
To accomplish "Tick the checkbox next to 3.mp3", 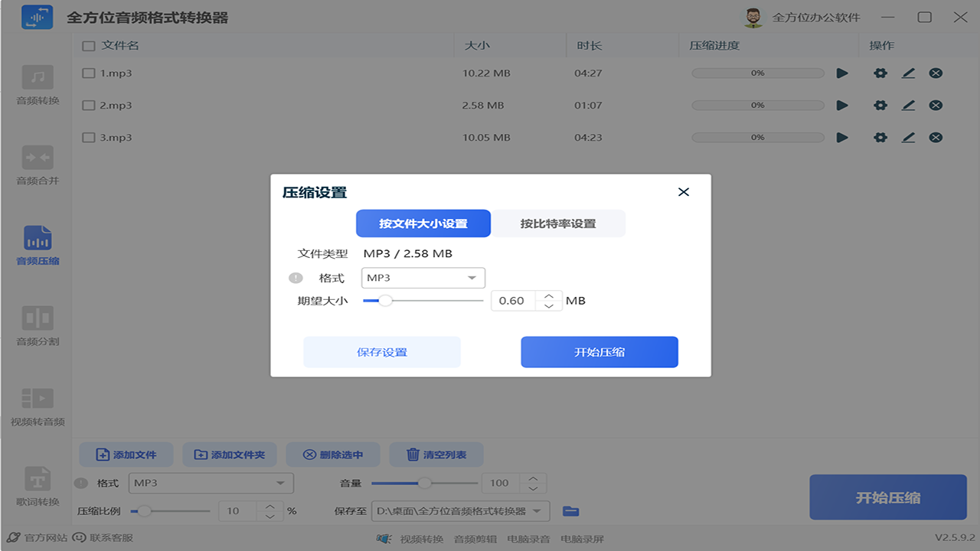I will (x=88, y=137).
